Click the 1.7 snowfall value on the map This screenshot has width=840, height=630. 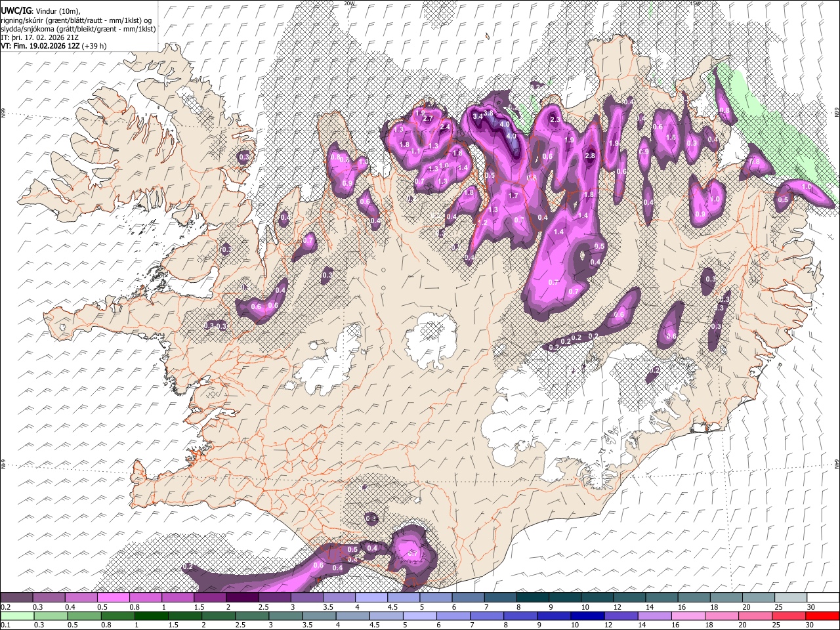point(514,196)
